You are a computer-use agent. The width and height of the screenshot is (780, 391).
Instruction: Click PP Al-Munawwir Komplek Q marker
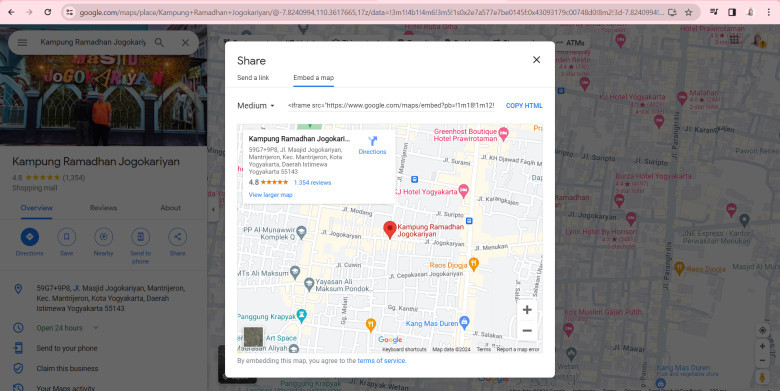click(x=301, y=232)
